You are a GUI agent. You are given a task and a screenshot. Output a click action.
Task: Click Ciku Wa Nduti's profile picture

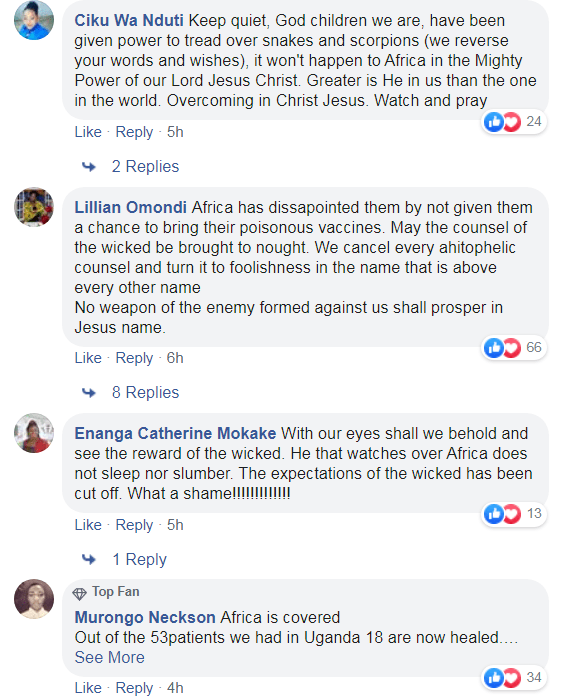coord(34,21)
